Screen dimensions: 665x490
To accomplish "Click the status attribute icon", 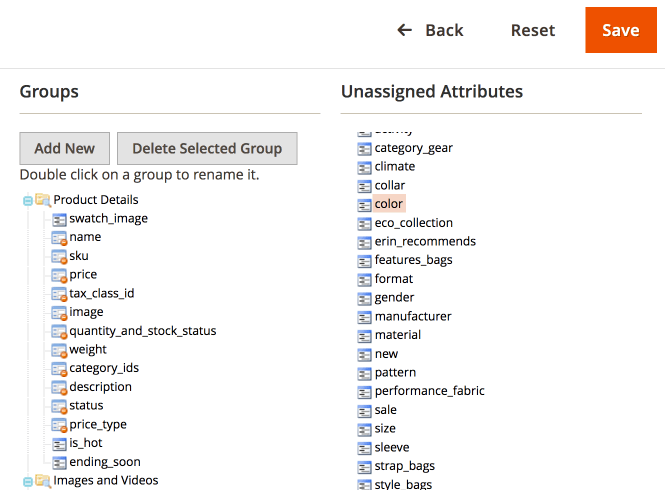I will pos(59,406).
